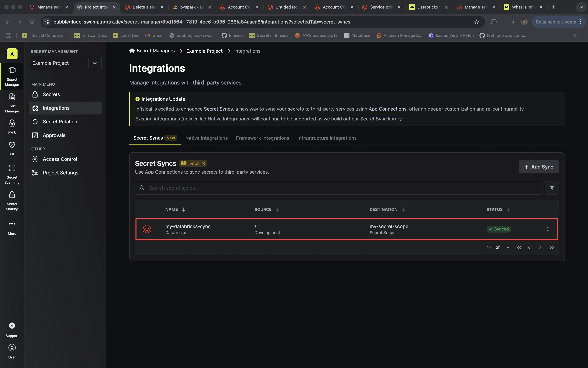Open the Secret Manager sidebar section
Image resolution: width=588 pixels, height=368 pixels.
point(12,77)
